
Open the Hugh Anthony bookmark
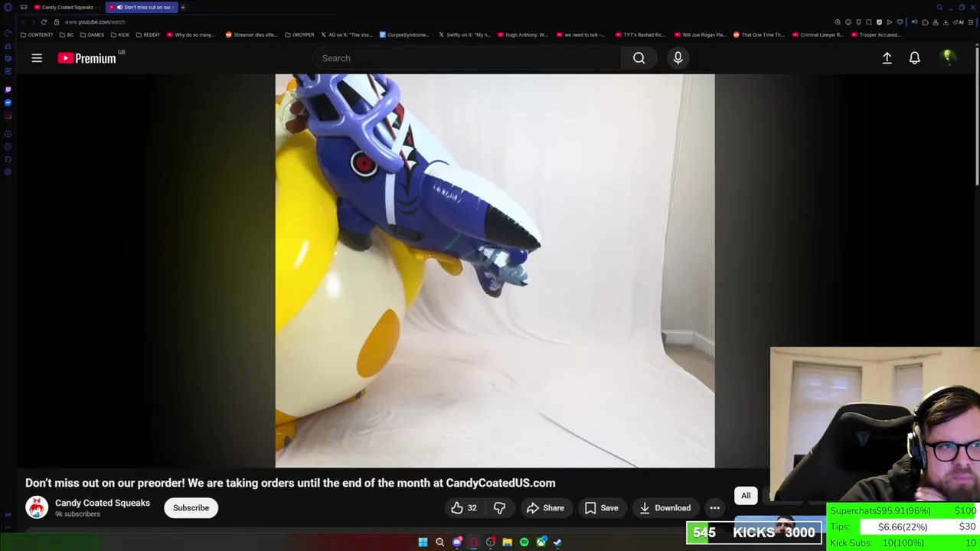click(523, 34)
